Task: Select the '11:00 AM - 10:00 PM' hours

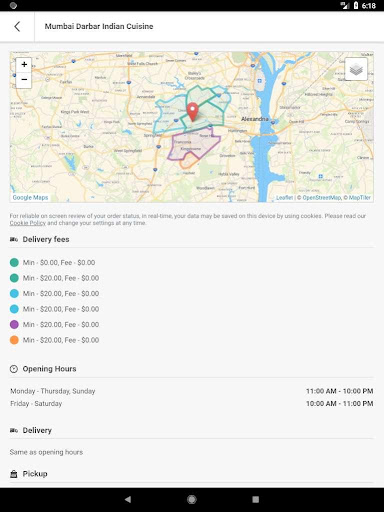Action: click(x=340, y=391)
